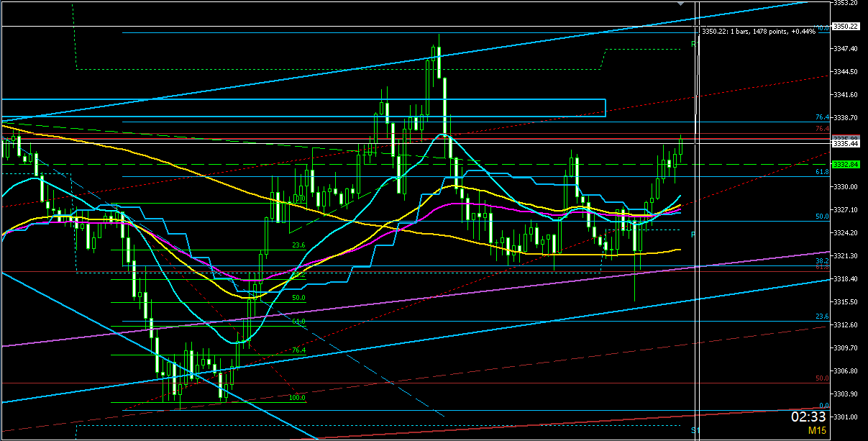This screenshot has height=441, width=868.
Task: Click 3301.00 on the price scale
Action: [845, 417]
